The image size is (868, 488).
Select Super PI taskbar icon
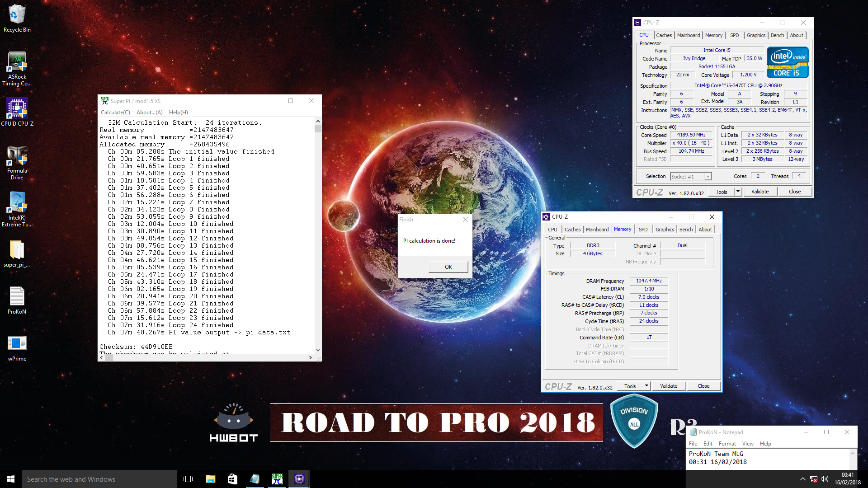(x=277, y=479)
